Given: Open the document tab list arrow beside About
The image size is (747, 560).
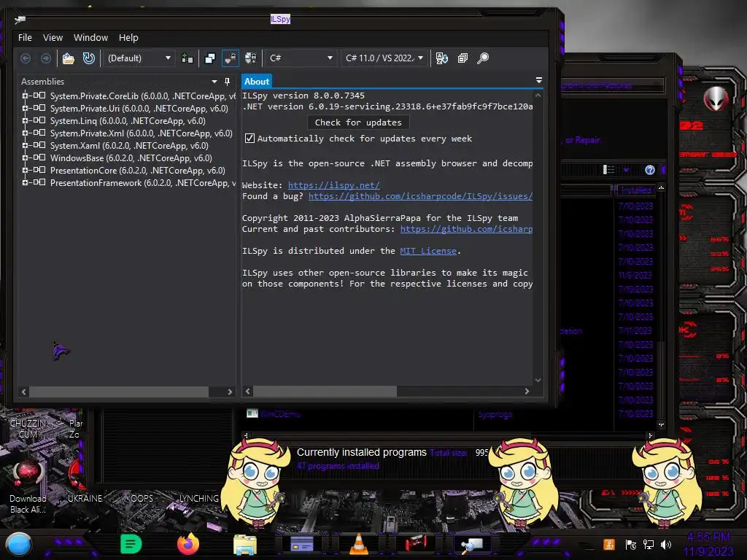Looking at the screenshot, I should pos(539,80).
